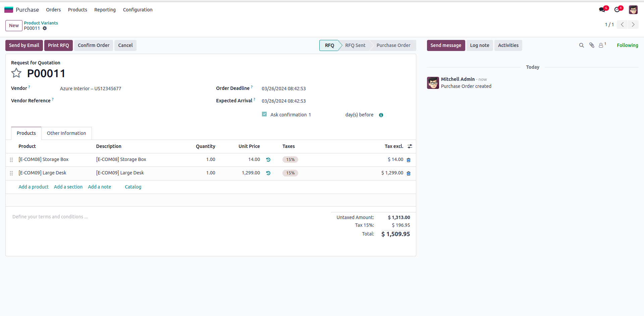Click Add a section link
Image resolution: width=644 pixels, height=316 pixels.
[x=68, y=187]
